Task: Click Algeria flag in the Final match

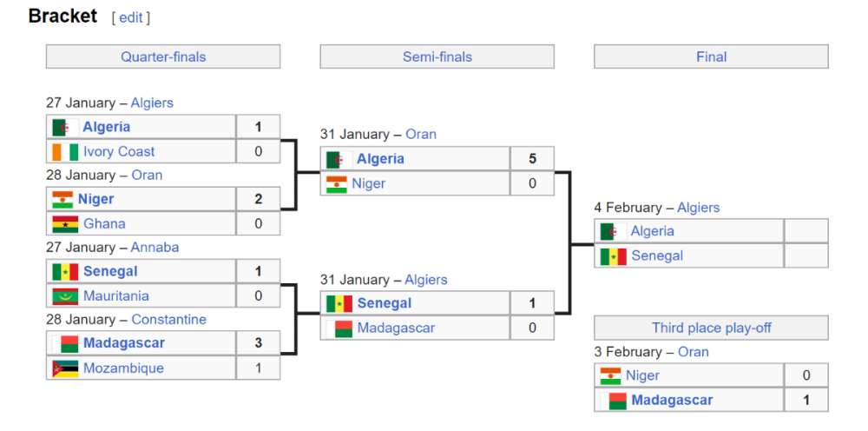Action: coord(613,231)
